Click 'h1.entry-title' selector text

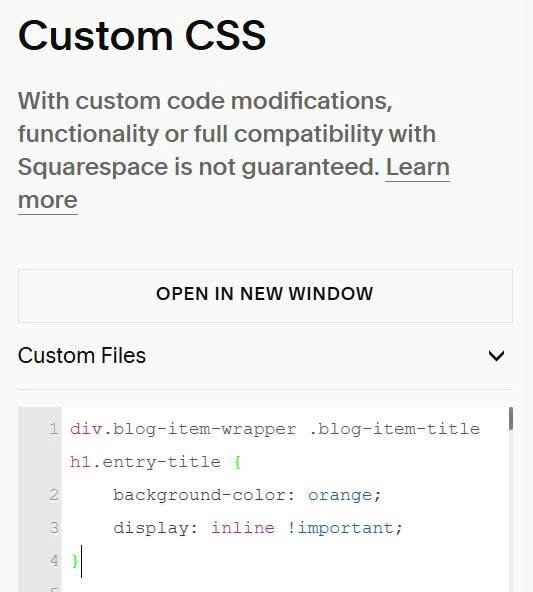[145, 462]
